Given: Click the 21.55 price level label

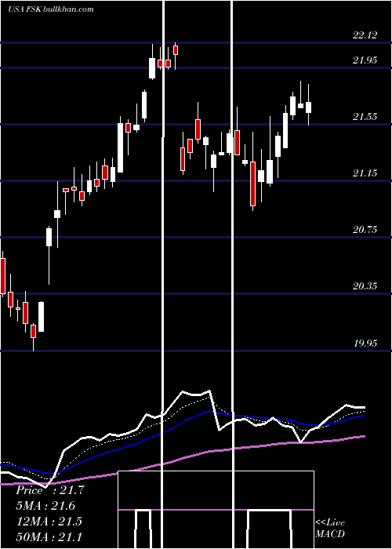Looking at the screenshot, I should 365,117.
